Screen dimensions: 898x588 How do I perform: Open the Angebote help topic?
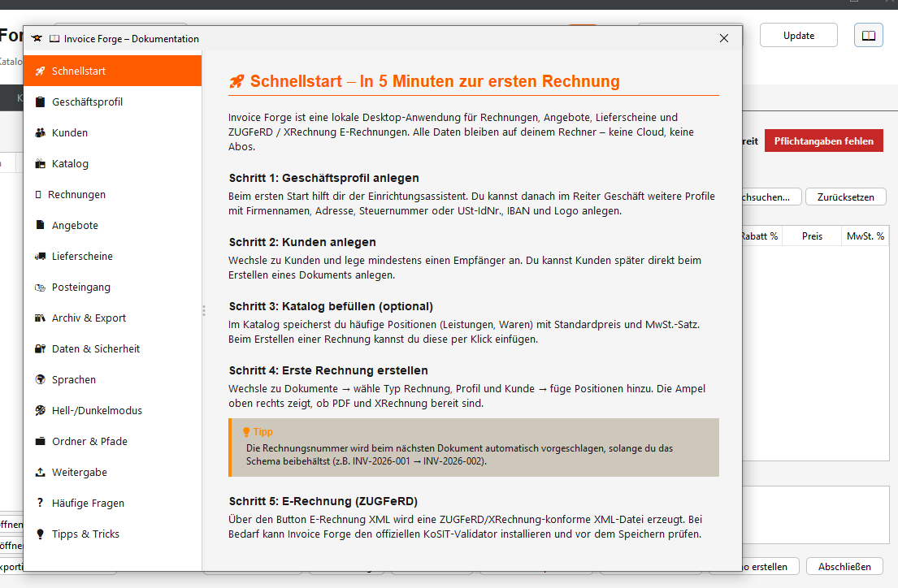(113, 226)
